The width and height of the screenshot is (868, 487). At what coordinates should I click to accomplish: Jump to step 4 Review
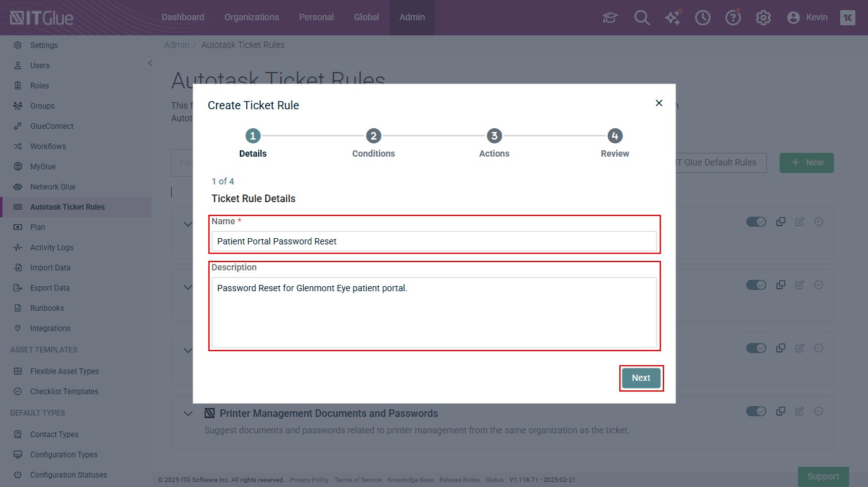tap(615, 144)
